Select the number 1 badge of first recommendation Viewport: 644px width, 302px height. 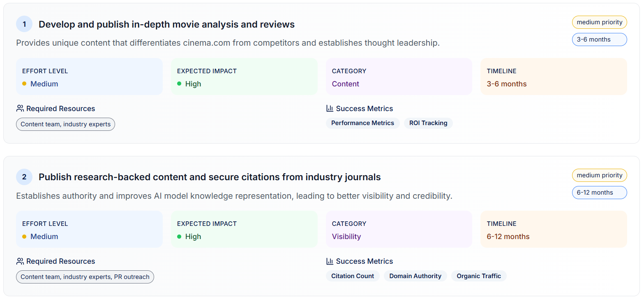pyautogui.click(x=24, y=24)
